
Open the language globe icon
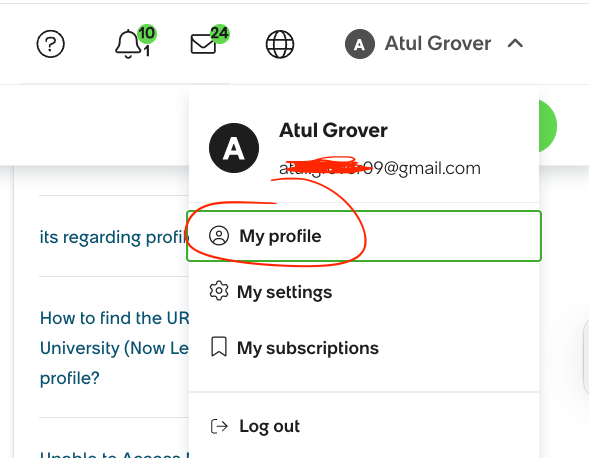280,44
